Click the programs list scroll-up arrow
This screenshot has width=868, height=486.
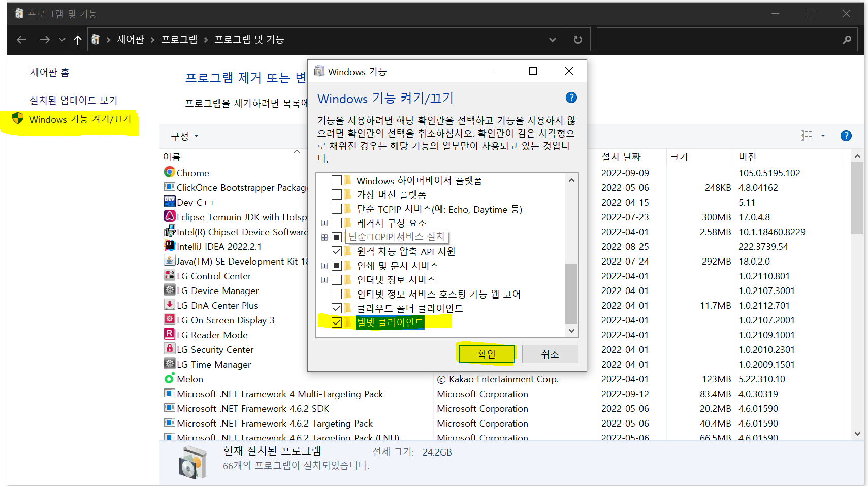click(857, 156)
